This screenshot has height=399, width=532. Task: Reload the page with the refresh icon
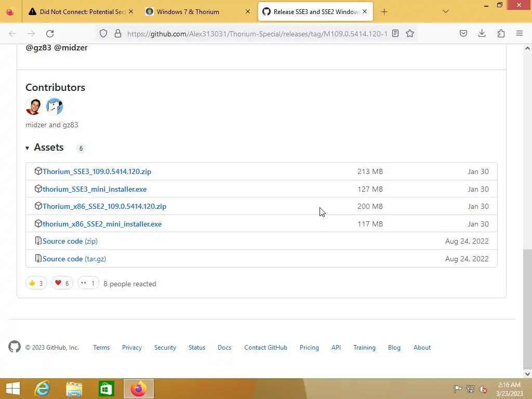pos(50,34)
